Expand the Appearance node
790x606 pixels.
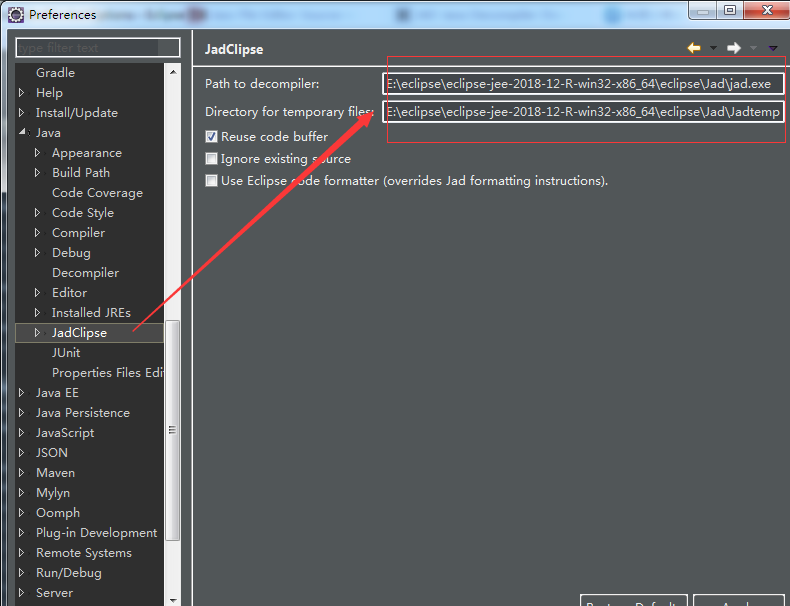[x=37, y=152]
